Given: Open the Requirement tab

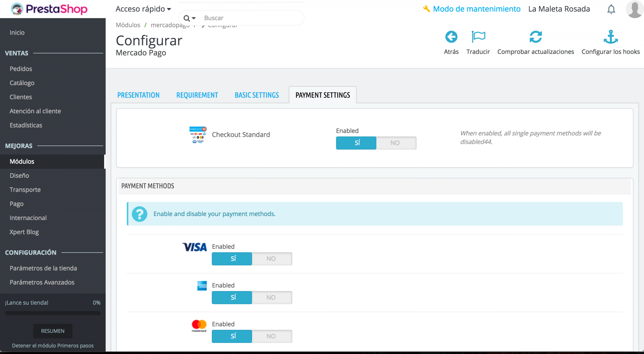Looking at the screenshot, I should tap(197, 95).
